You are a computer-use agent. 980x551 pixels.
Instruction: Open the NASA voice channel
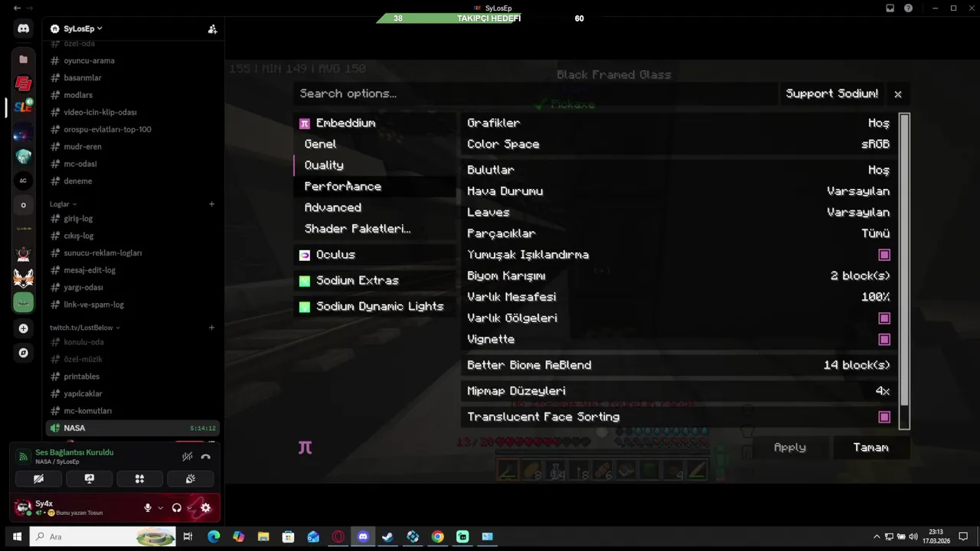(x=132, y=428)
